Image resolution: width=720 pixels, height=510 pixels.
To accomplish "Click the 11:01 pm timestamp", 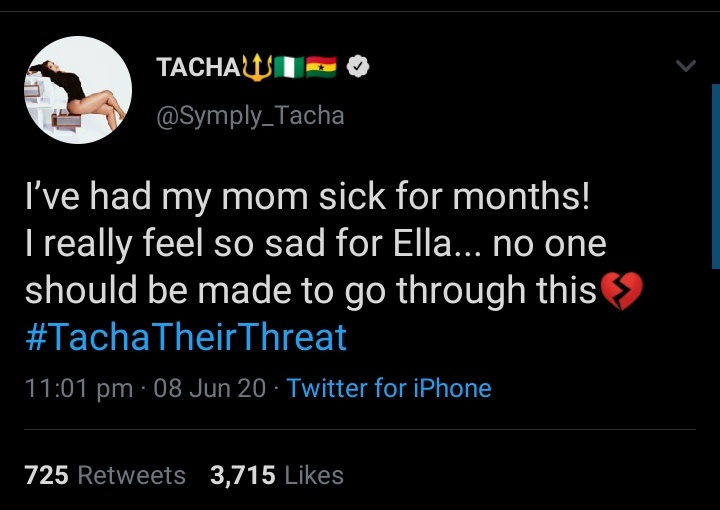I will click(78, 388).
